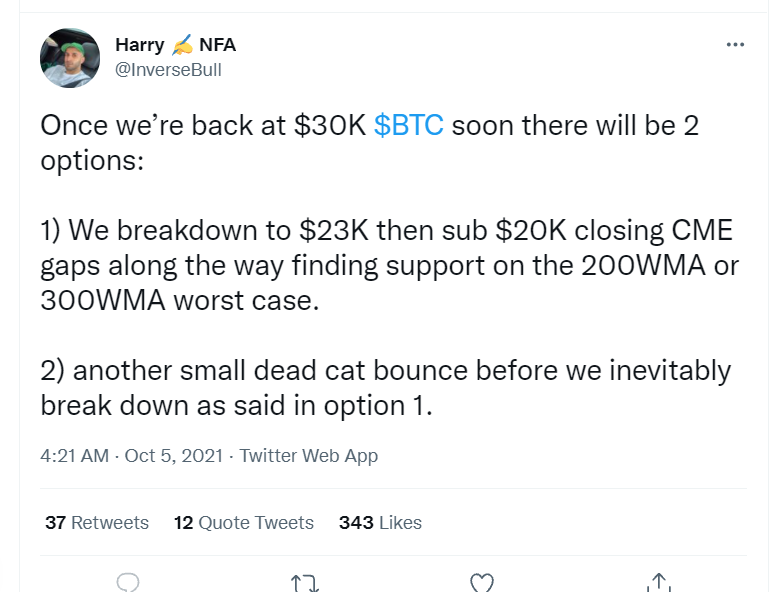Open the $BTC cashtag link
This screenshot has width=773, height=592.
(408, 127)
